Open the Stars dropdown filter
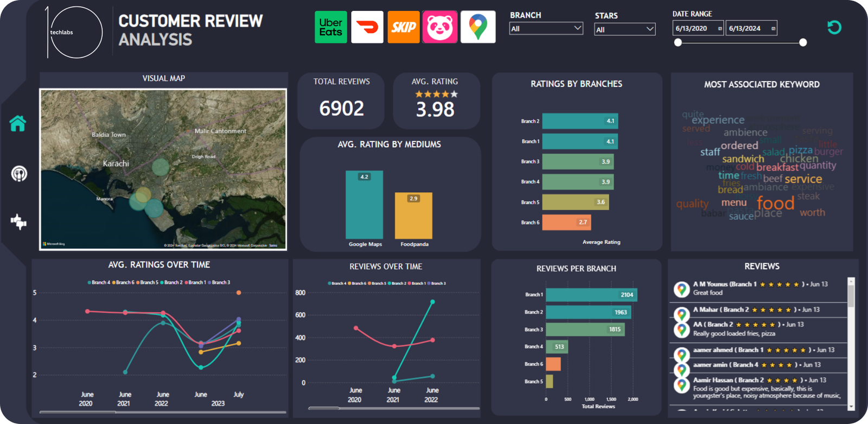The height and width of the screenshot is (424, 868). click(649, 29)
